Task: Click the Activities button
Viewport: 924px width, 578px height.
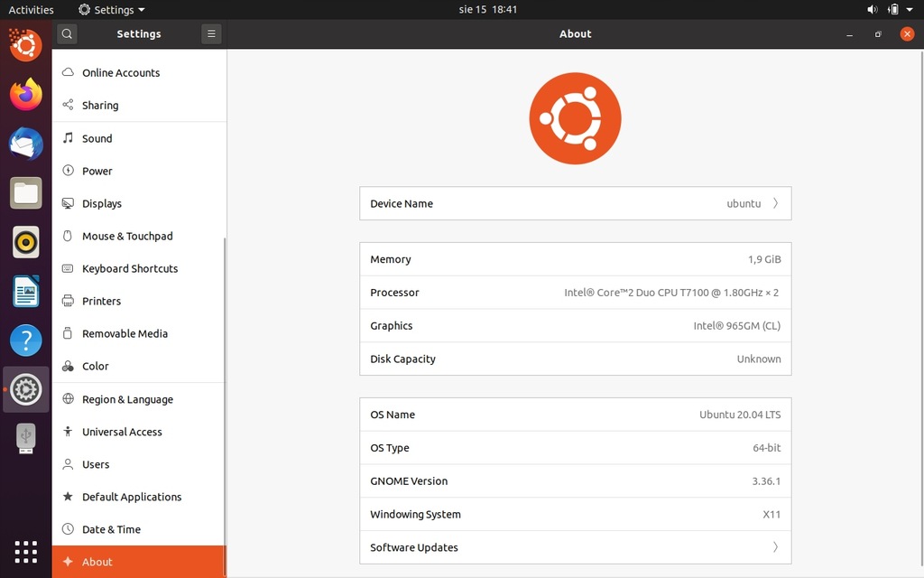Action: click(x=31, y=9)
